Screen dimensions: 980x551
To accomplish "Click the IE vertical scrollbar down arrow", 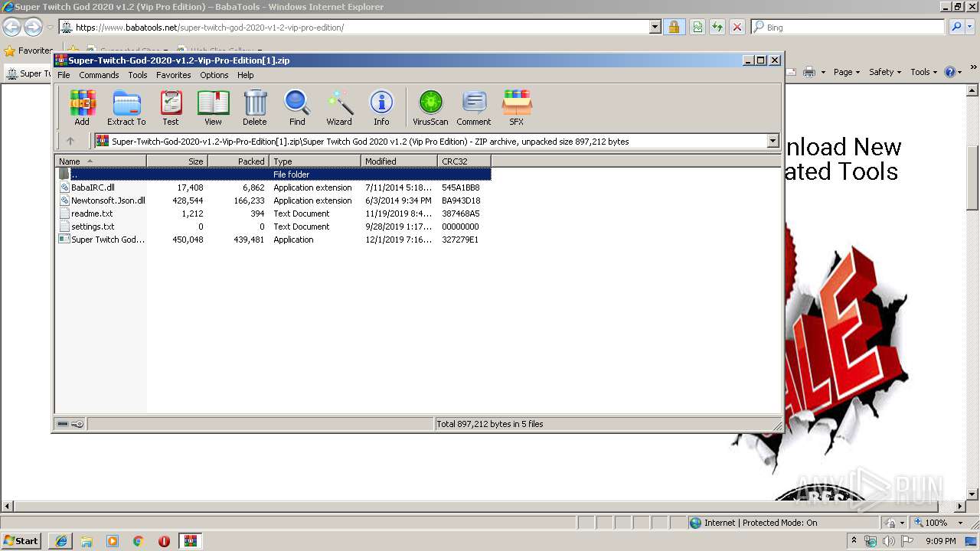I will click(x=972, y=494).
